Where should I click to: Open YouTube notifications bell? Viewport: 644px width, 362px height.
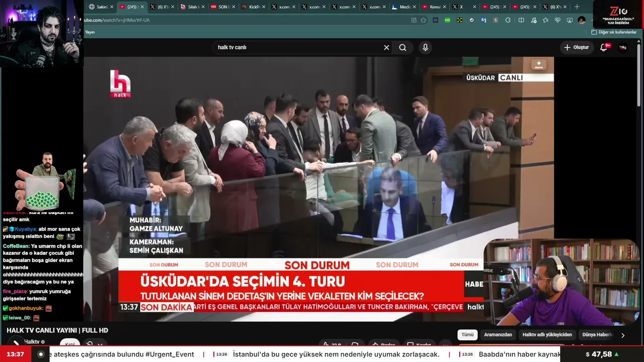(604, 47)
